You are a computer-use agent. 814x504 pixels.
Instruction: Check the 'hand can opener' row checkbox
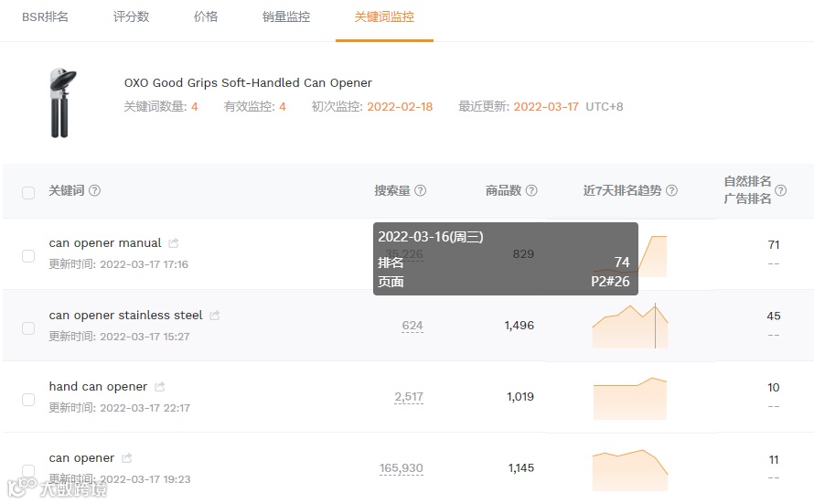[x=28, y=399]
